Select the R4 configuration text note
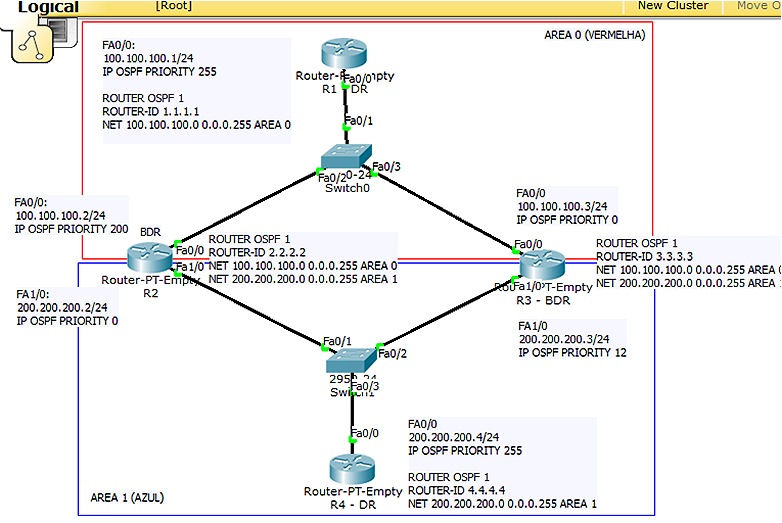 [x=501, y=464]
